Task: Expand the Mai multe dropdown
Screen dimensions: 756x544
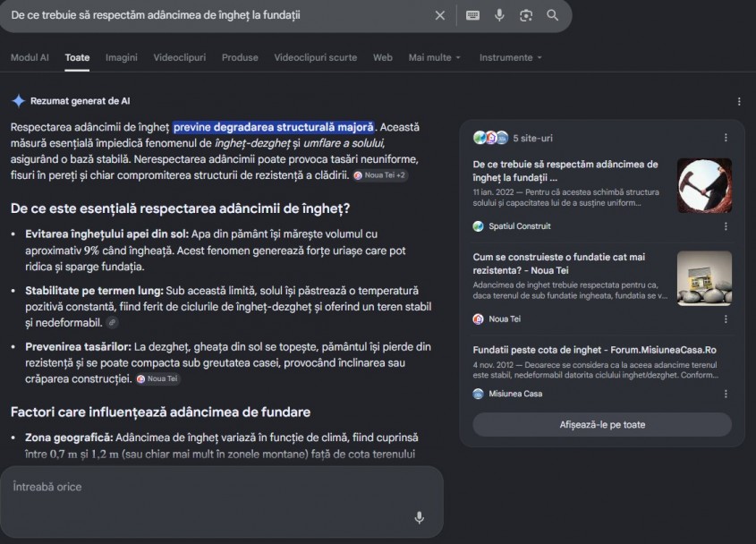Action: tap(435, 57)
